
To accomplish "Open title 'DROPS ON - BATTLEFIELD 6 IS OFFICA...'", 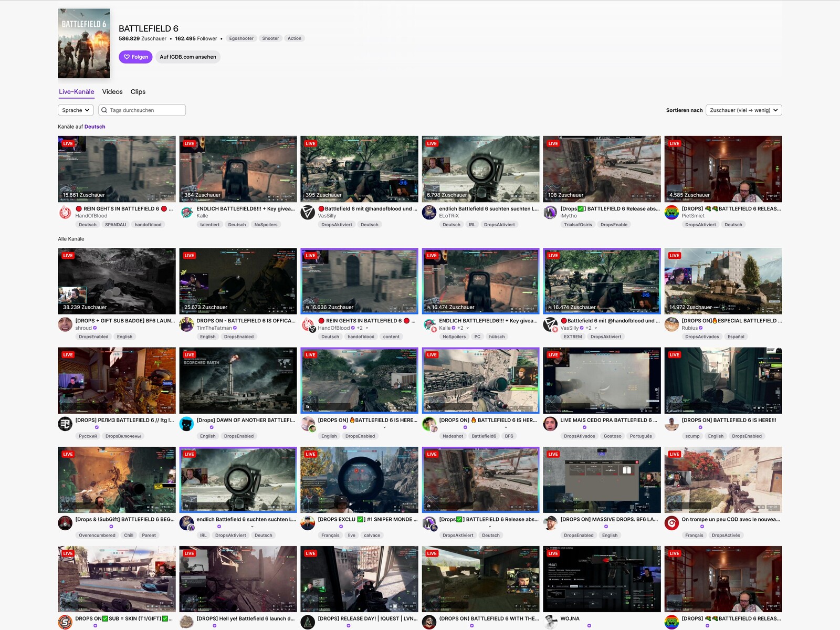I will [x=246, y=321].
